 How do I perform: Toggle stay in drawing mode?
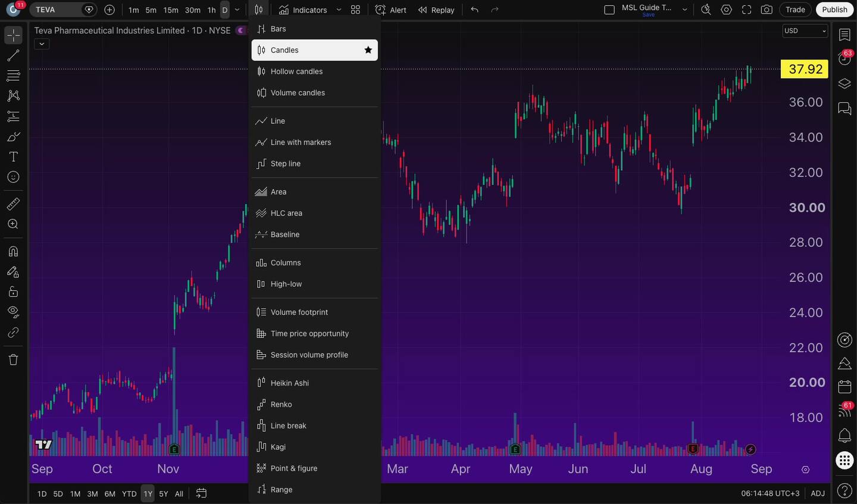pyautogui.click(x=13, y=271)
